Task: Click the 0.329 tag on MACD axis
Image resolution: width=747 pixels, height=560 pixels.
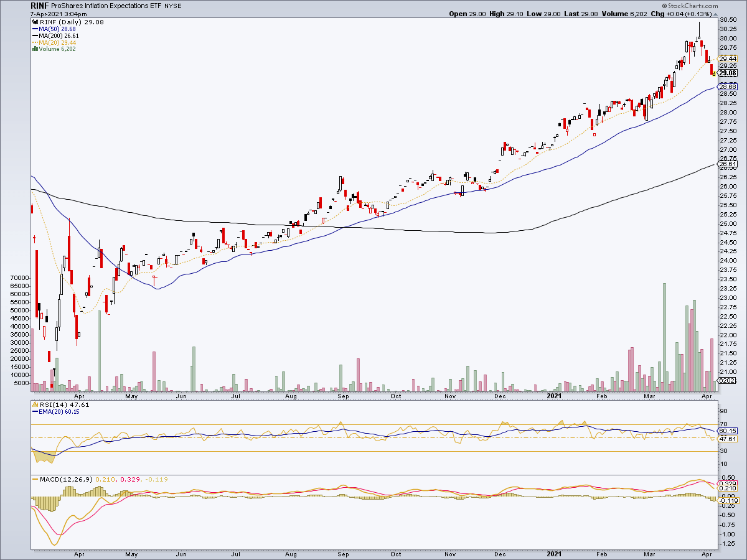Action: [728, 483]
